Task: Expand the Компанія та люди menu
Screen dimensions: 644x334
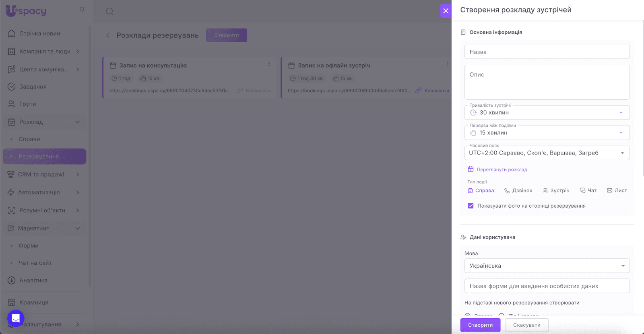Action: [x=78, y=52]
